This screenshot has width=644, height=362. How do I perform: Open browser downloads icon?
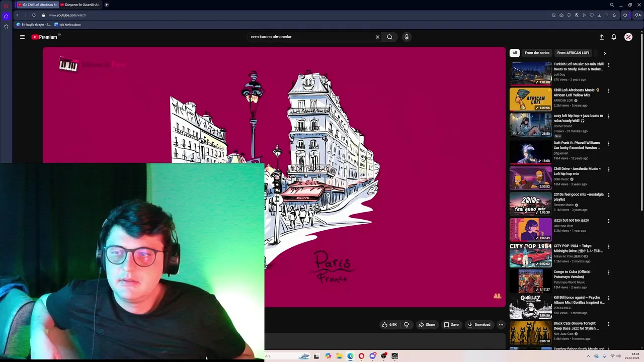click(x=599, y=15)
